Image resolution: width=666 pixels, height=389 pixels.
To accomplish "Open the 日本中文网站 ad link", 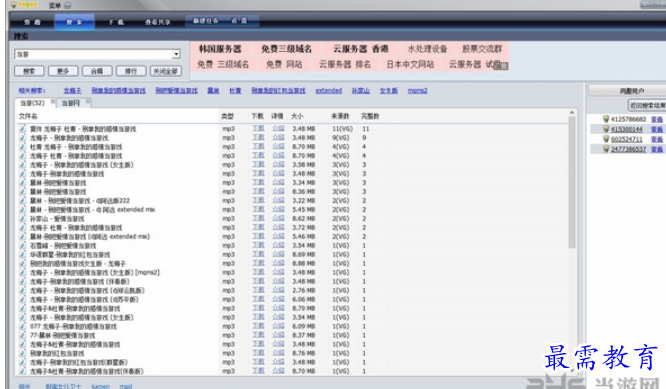I will (410, 64).
